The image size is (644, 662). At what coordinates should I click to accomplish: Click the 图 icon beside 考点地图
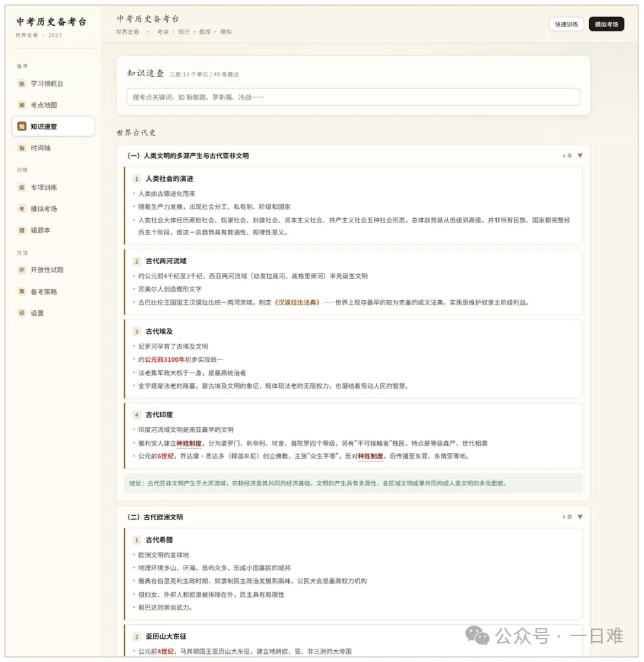(x=21, y=105)
